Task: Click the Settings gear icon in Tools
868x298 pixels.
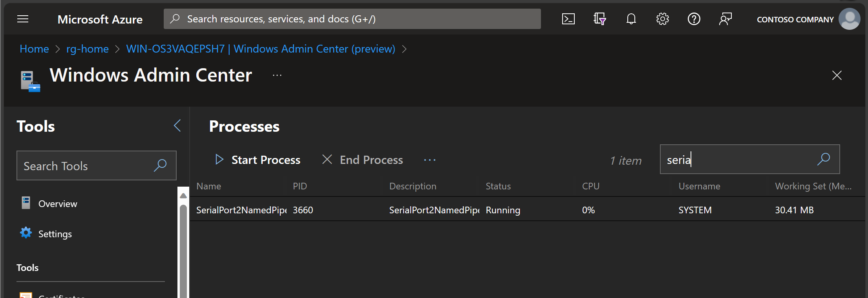Action: click(x=26, y=233)
